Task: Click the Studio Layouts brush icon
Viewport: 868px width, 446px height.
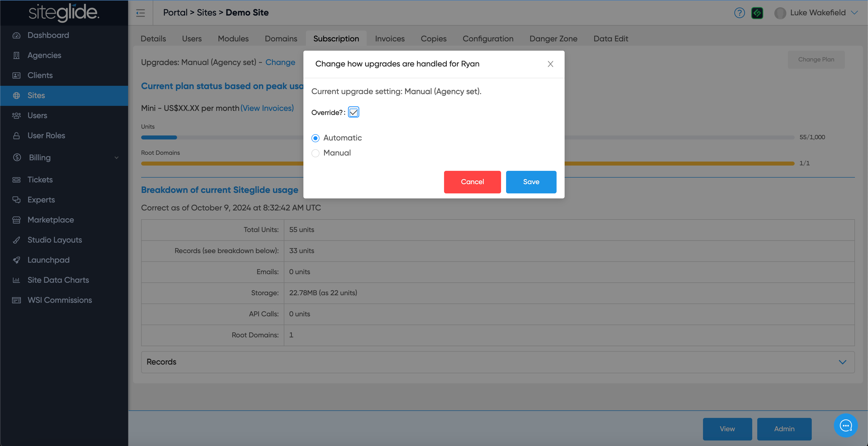Action: point(16,240)
